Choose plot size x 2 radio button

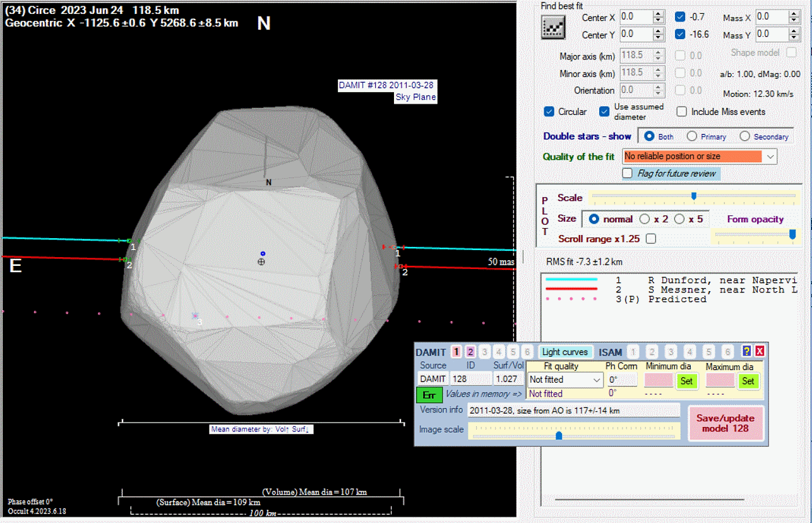(x=645, y=219)
